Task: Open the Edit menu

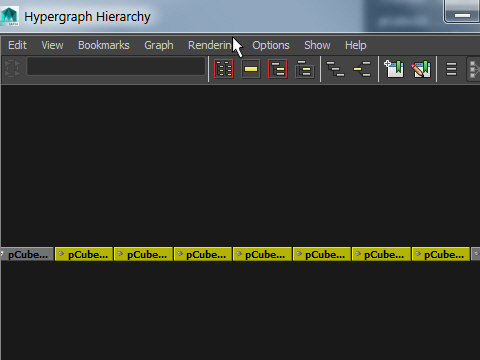Action: [17, 45]
